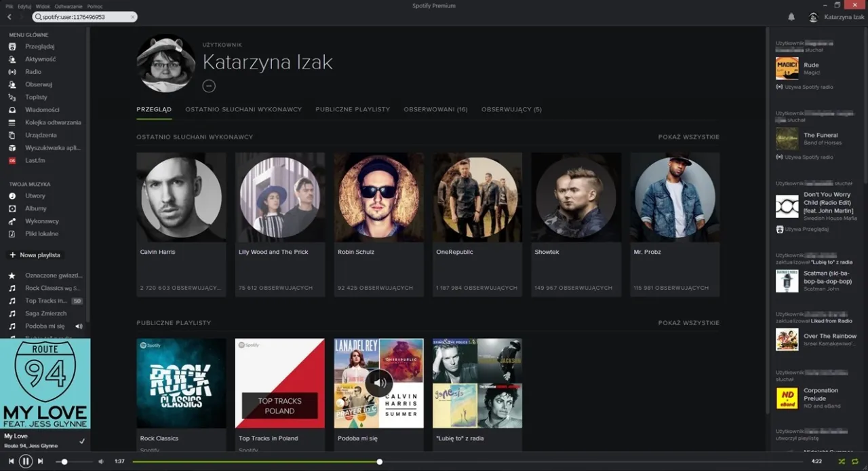This screenshot has height=471, width=868.
Task: Skip to the previous track
Action: click(11, 461)
